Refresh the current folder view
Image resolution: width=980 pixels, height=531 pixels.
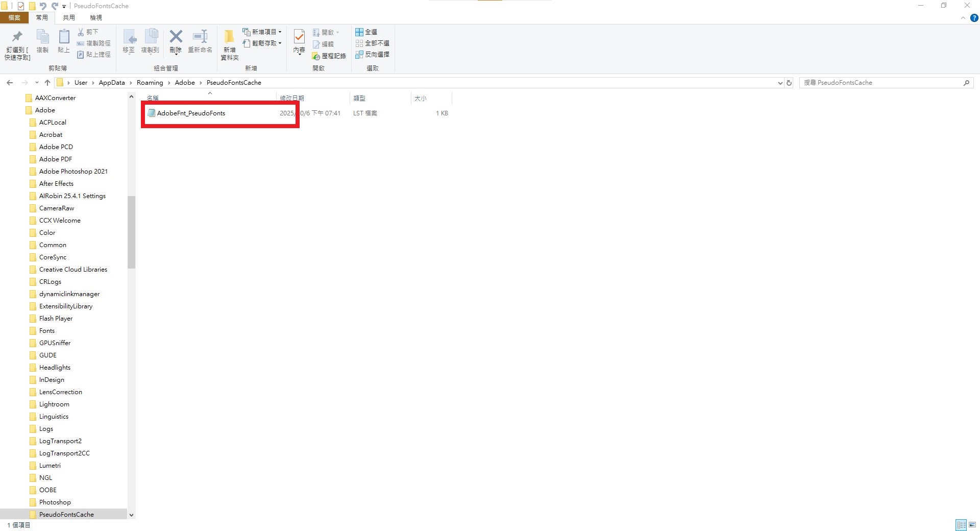(789, 83)
